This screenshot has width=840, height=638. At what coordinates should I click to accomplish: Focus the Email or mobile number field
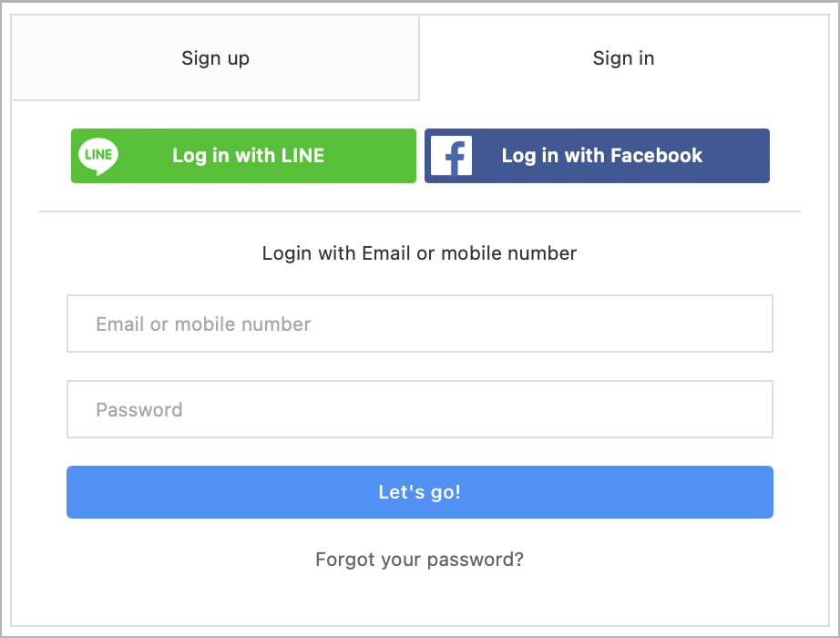420,324
